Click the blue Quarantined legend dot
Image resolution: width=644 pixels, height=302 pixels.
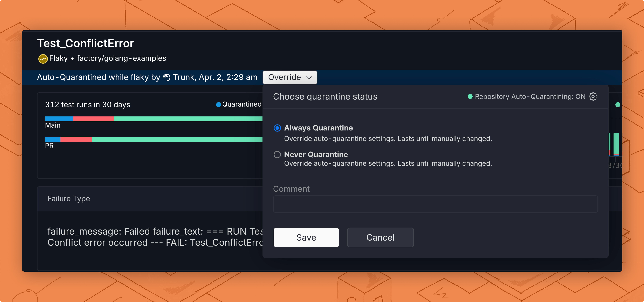(x=218, y=105)
